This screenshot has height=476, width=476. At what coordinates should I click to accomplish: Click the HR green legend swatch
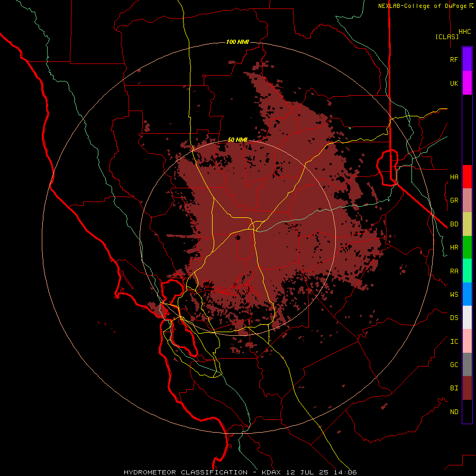tap(467, 248)
